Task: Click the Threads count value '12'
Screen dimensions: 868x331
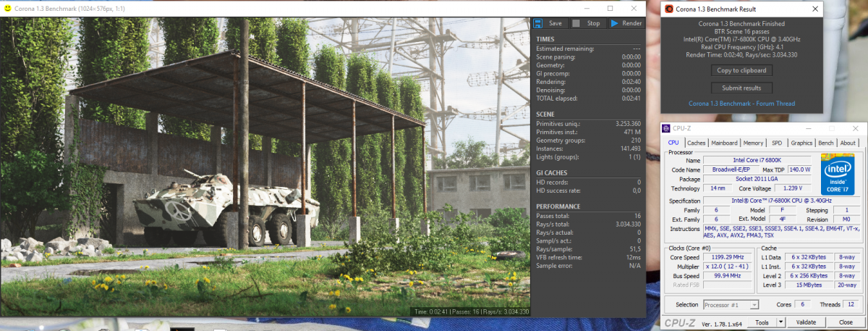Action: 851,305
